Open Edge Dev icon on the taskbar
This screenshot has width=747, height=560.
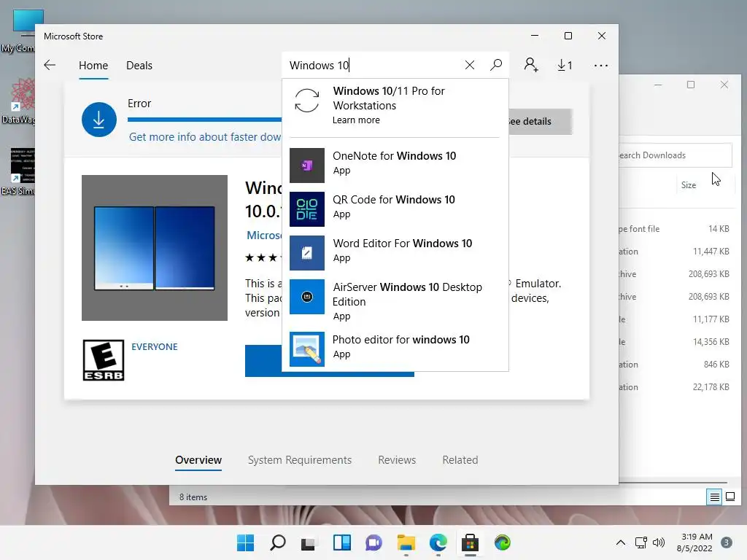click(502, 542)
